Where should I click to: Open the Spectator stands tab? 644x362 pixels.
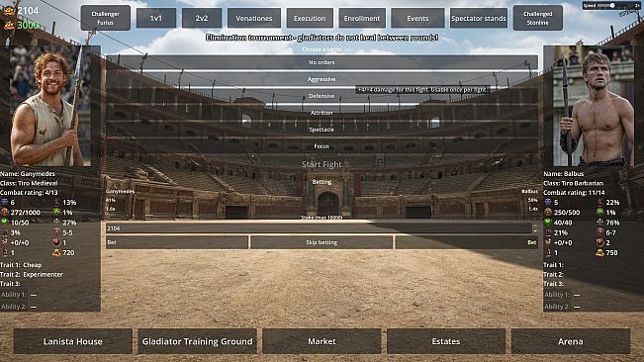click(479, 18)
